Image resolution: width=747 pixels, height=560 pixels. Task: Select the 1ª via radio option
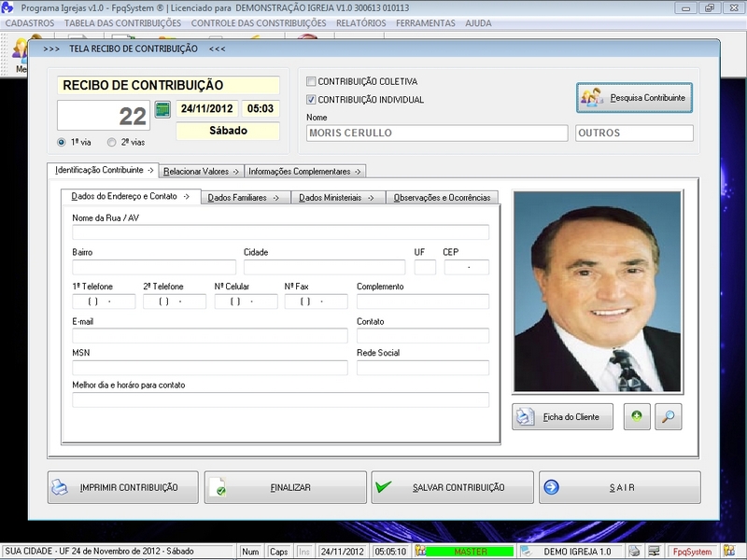62,143
